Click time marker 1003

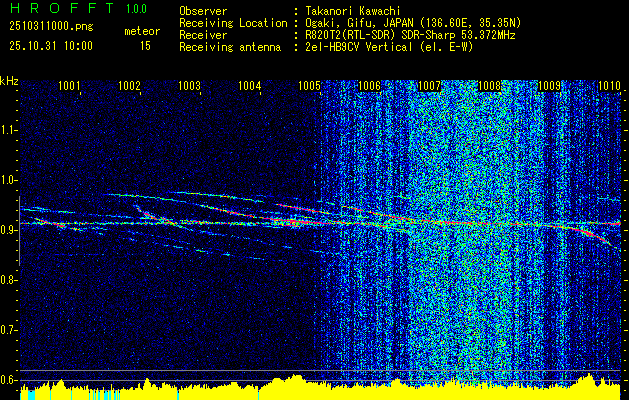click(189, 85)
